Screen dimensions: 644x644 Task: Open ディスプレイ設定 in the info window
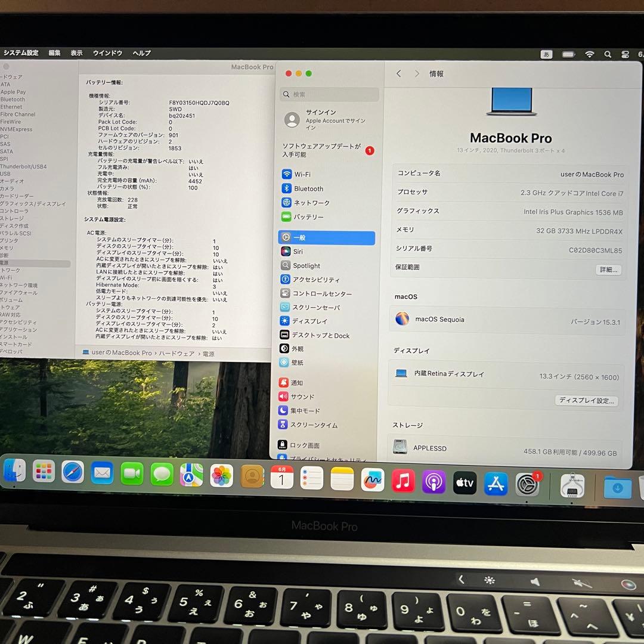[x=587, y=401]
